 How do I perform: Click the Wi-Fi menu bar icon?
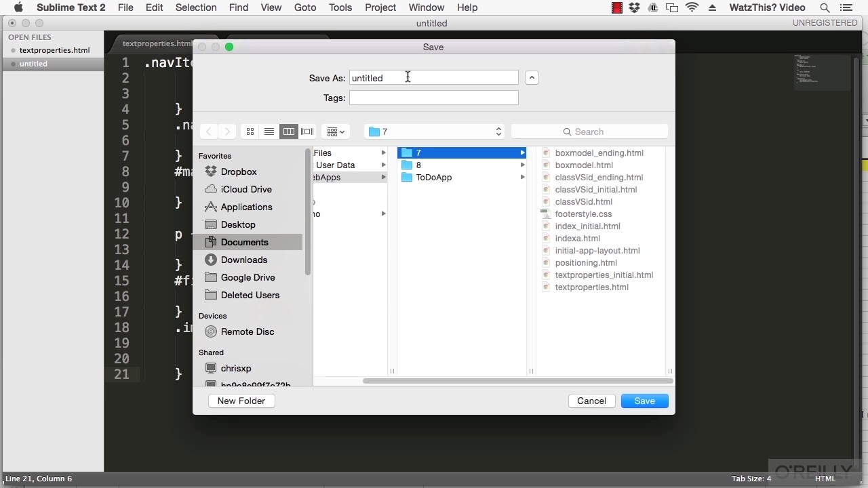tap(692, 7)
